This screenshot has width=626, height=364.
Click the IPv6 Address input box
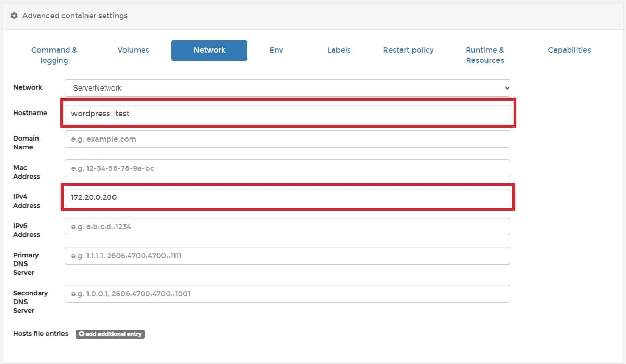pos(287,227)
